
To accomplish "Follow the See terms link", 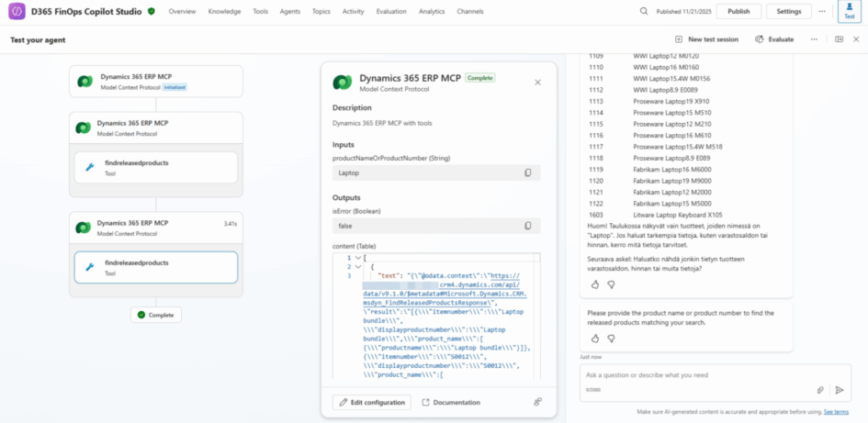I will pos(836,412).
